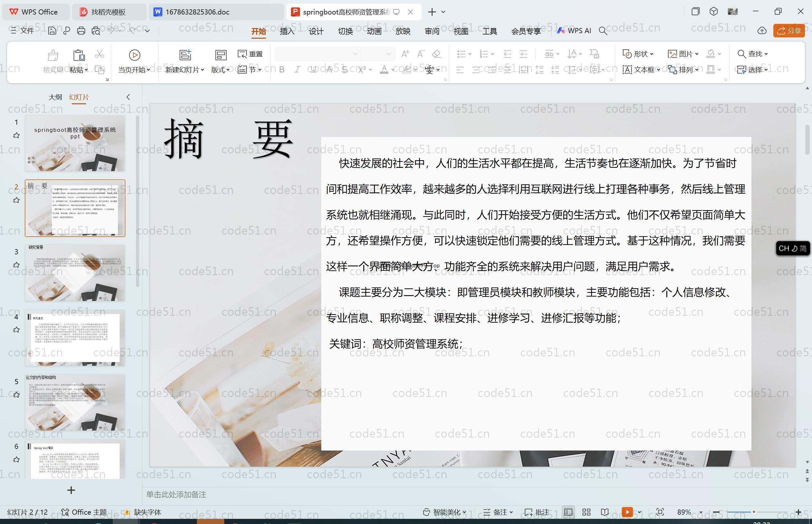The image size is (812, 524).
Task: Click the orange Share button
Action: pyautogui.click(x=789, y=31)
